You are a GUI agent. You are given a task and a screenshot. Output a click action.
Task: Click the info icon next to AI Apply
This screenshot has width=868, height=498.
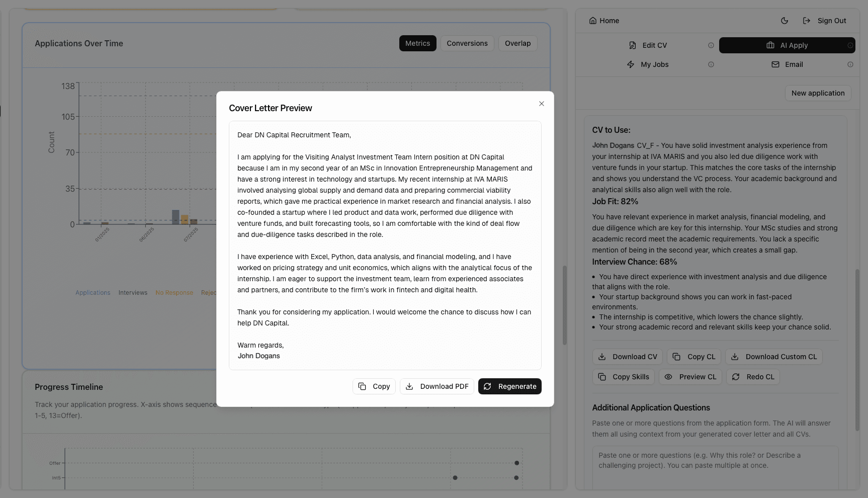coord(850,45)
